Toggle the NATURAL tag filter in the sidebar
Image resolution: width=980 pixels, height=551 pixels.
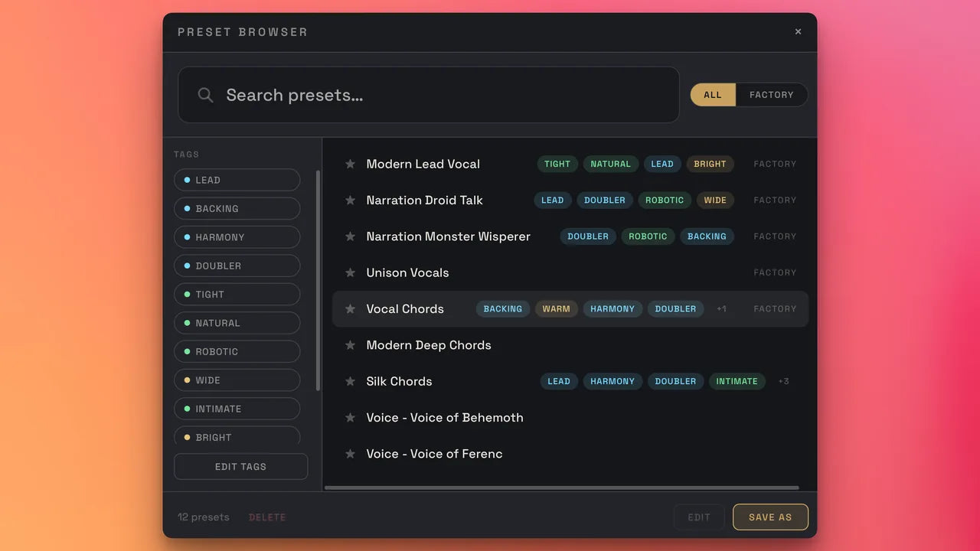(237, 323)
